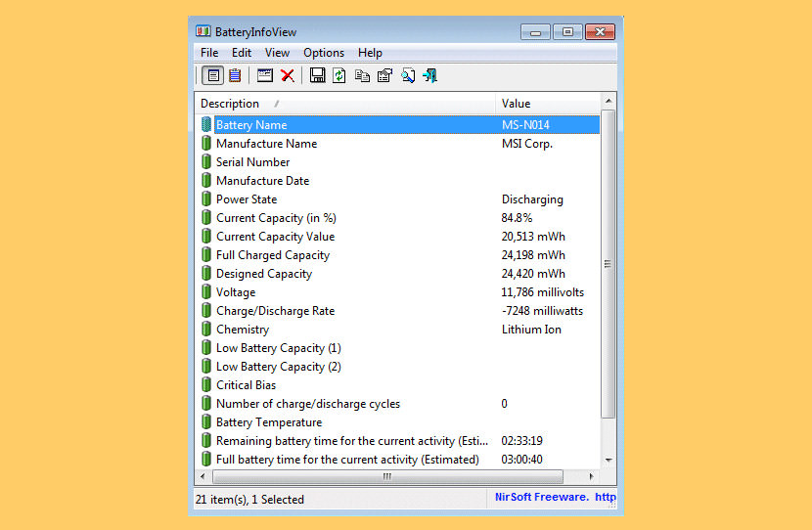This screenshot has height=530, width=812.
Task: Select Remaining battery time row
Action: click(x=398, y=441)
